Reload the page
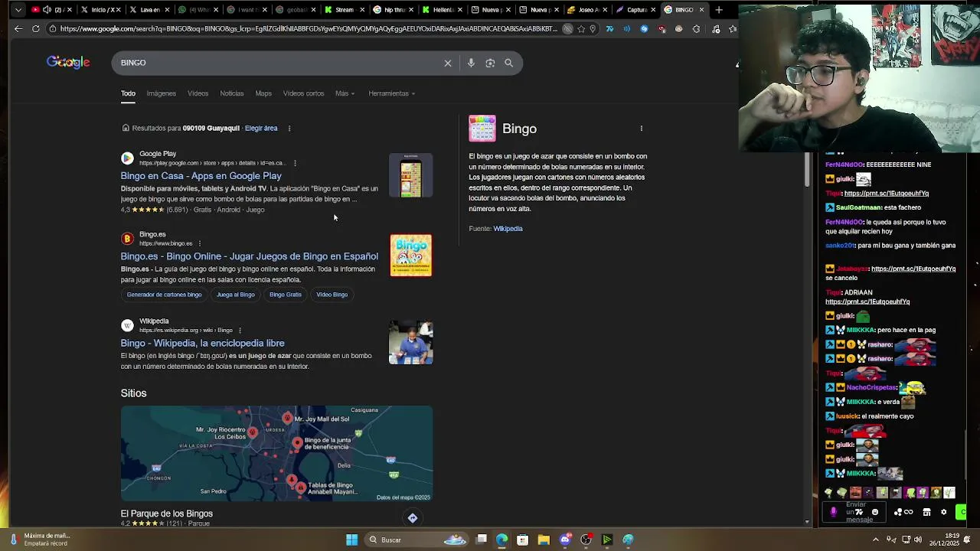This screenshot has width=980, height=551. click(x=35, y=28)
